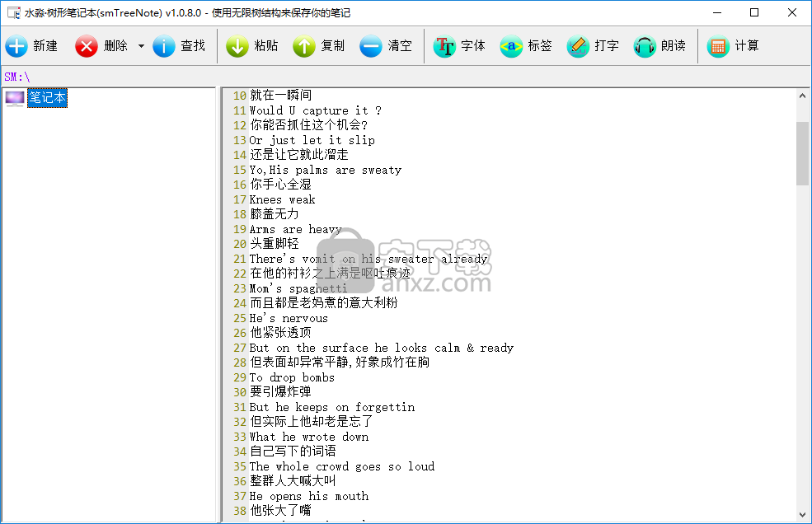Click line '膝盖无力'
The width and height of the screenshot is (812, 524).
pyautogui.click(x=275, y=214)
